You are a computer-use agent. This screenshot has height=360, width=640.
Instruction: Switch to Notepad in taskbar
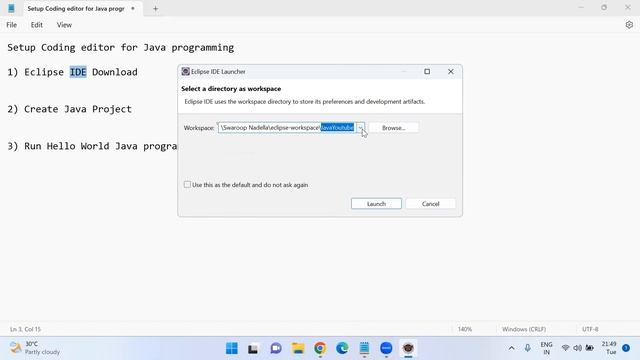pyautogui.click(x=364, y=348)
